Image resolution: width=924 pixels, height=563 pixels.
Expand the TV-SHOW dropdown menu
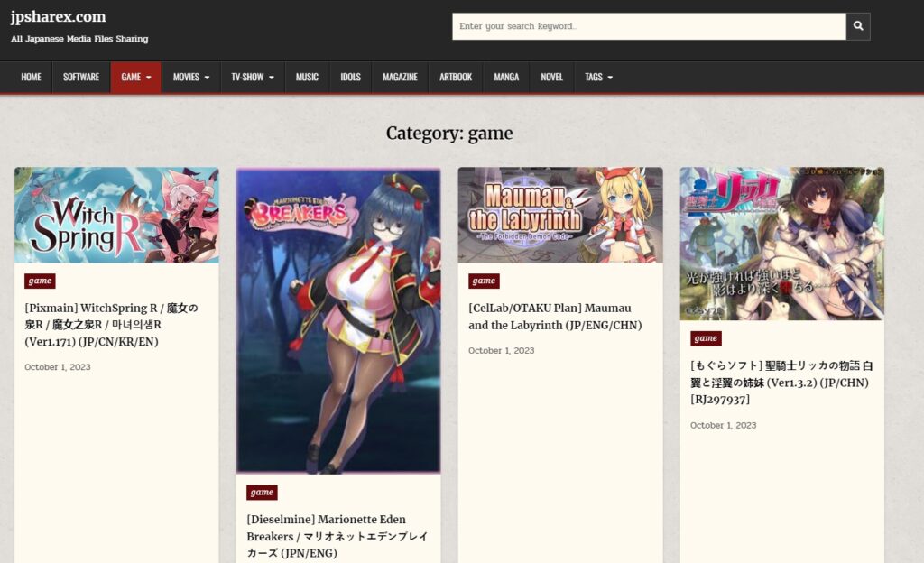[x=253, y=78]
